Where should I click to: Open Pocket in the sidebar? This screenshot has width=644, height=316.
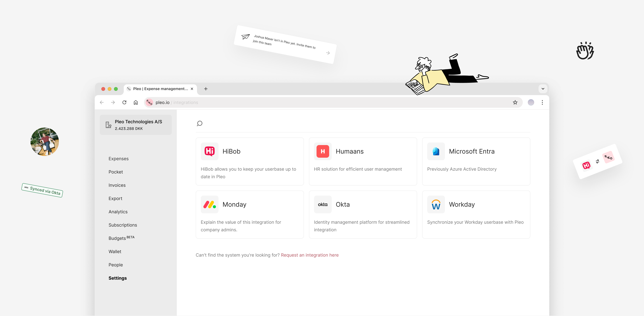(x=116, y=172)
